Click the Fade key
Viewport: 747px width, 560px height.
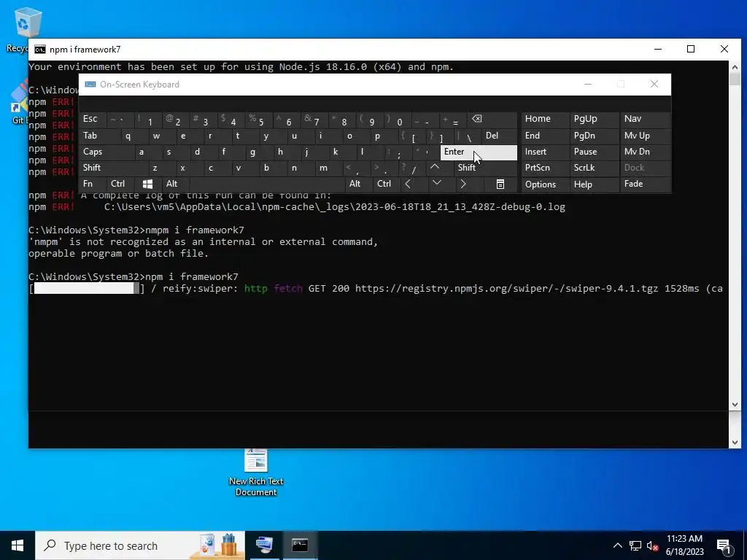click(x=645, y=184)
